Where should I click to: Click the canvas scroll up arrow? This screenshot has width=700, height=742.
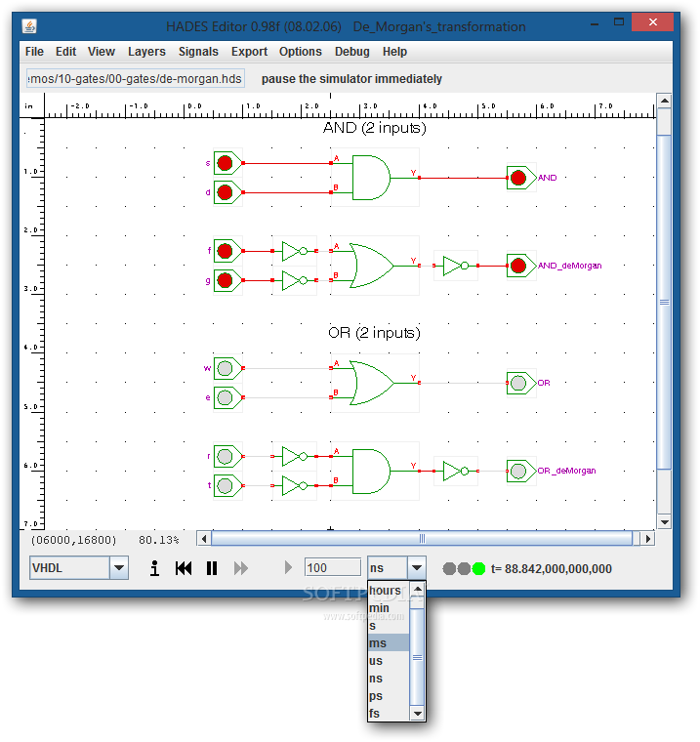[664, 101]
